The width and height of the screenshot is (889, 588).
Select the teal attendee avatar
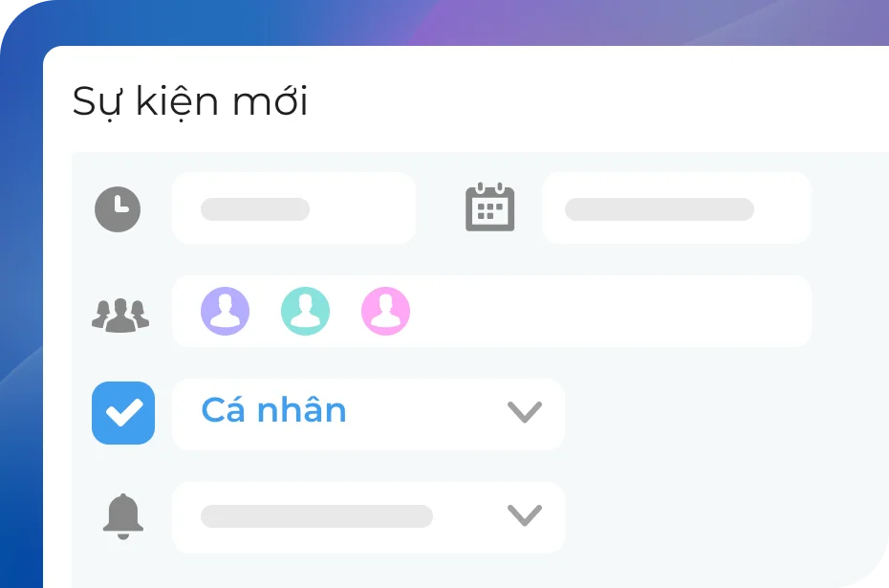pyautogui.click(x=305, y=311)
